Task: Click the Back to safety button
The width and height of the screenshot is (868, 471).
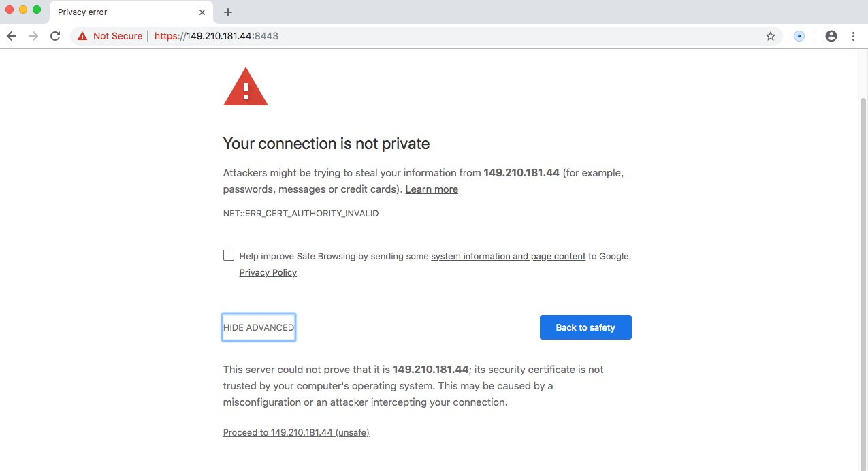Action: [585, 327]
